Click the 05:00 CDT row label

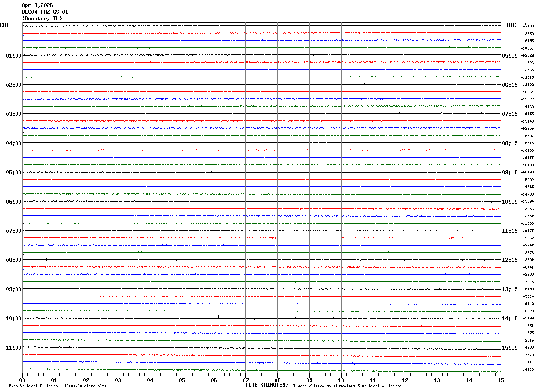coord(14,173)
